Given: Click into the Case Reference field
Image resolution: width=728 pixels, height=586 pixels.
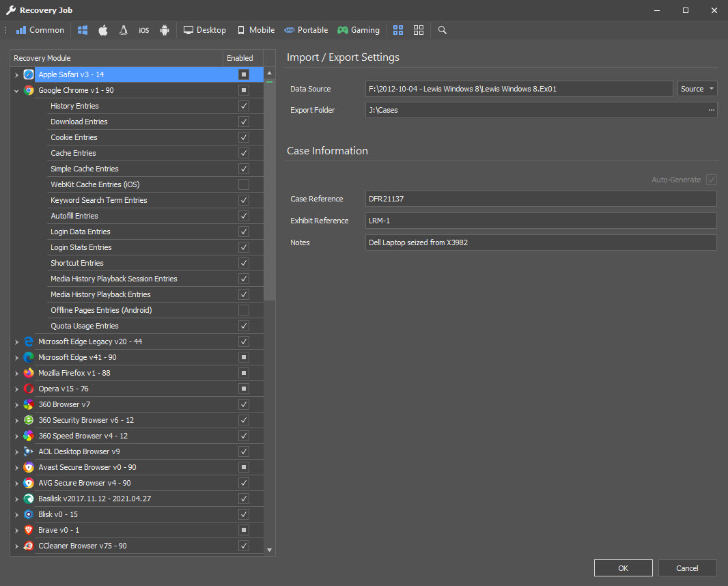Looking at the screenshot, I should 541,199.
